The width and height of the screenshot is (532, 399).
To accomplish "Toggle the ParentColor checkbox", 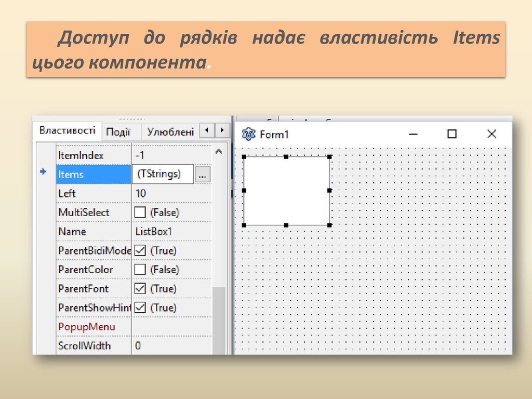I will click(140, 270).
